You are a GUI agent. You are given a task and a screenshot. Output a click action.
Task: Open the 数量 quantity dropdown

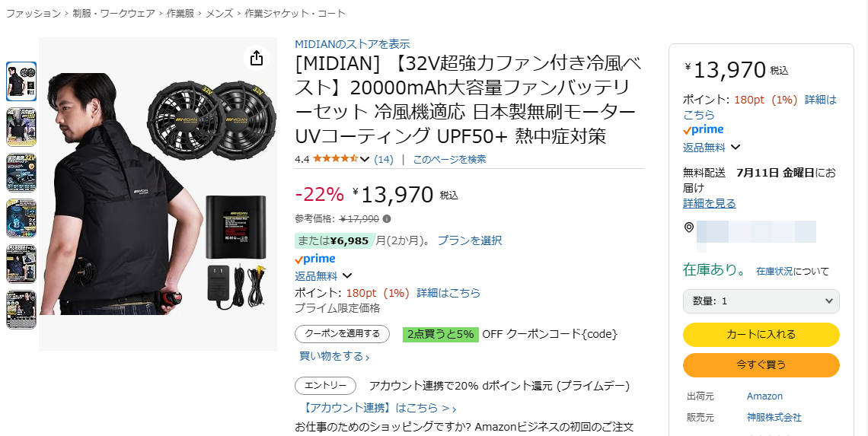click(761, 301)
